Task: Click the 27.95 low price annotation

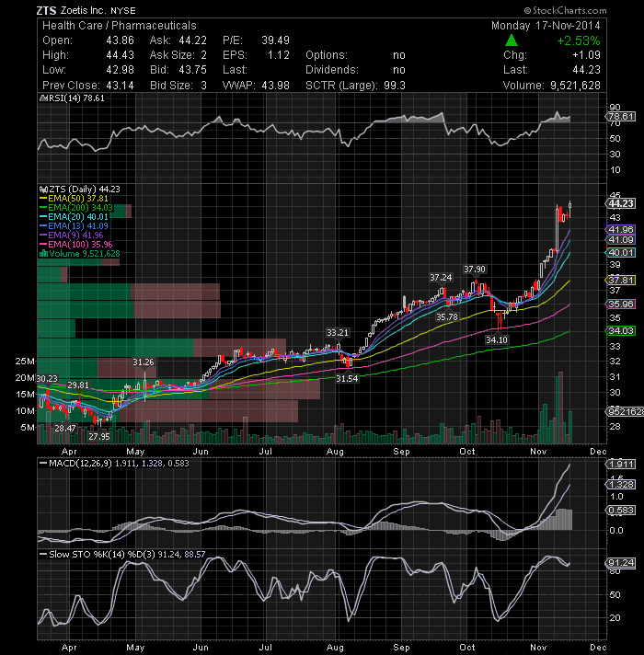Action: (x=99, y=437)
